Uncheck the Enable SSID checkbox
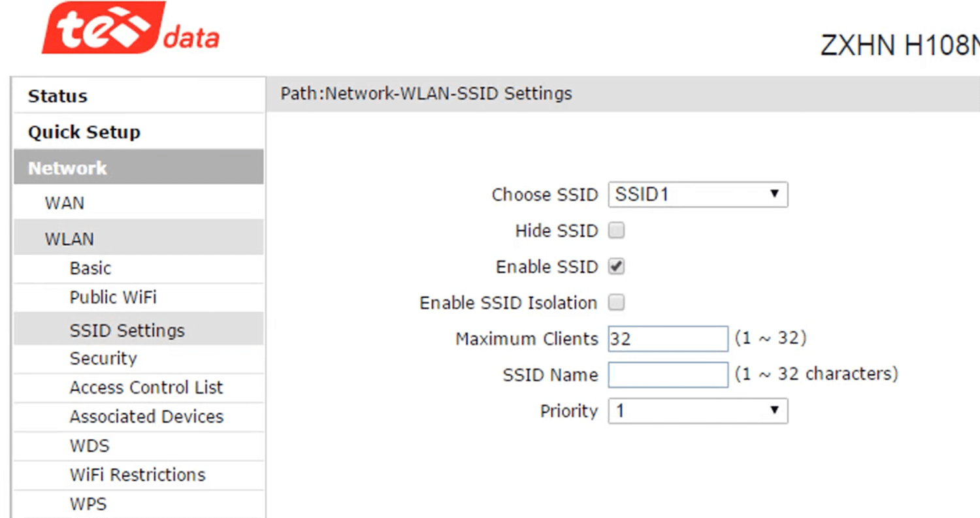Viewport: 980px width, 518px height. (616, 267)
